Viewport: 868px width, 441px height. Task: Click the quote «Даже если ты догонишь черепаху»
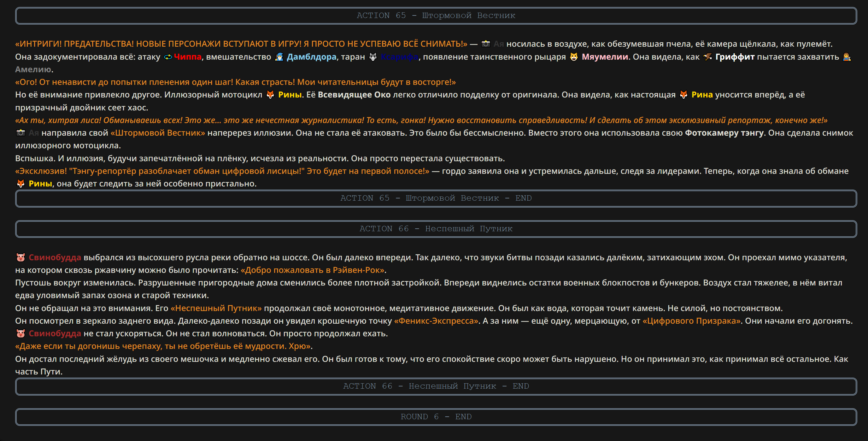(163, 346)
